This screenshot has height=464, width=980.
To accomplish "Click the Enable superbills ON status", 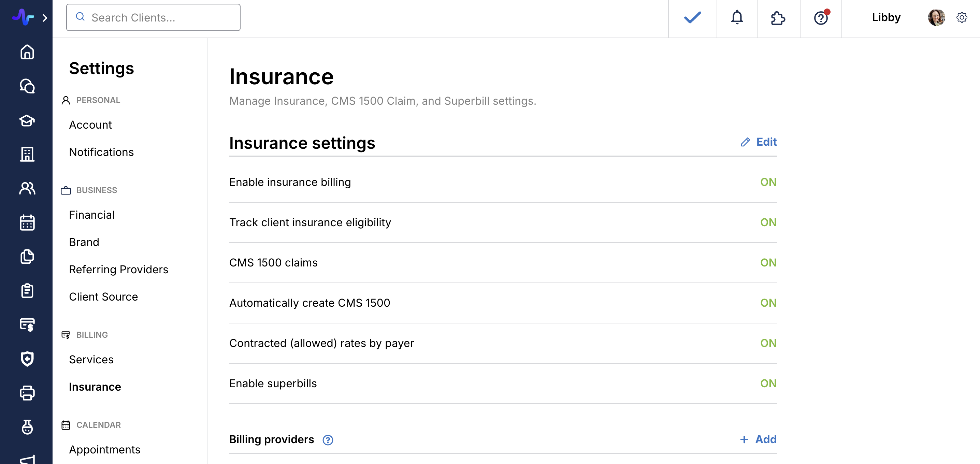I will [768, 383].
